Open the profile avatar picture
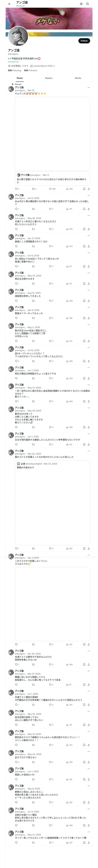This screenshot has height=868, width=98. point(18,35)
